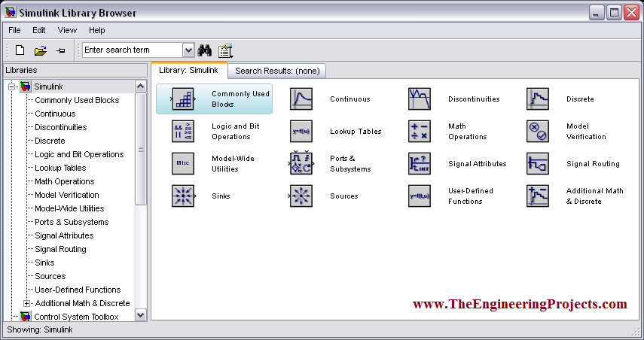Click the 'Signal Routing' label in library pane
Image resolution: width=644 pixels, height=340 pixels.
tap(593, 164)
